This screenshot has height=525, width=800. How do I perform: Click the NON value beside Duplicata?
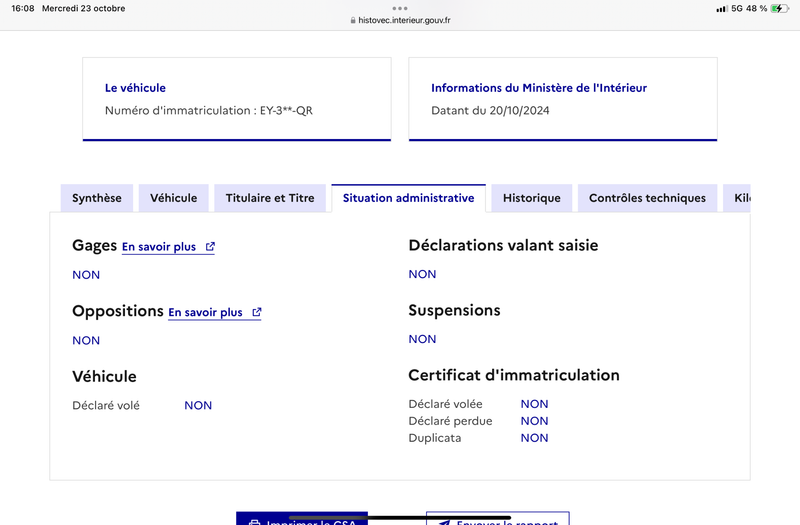tap(535, 438)
